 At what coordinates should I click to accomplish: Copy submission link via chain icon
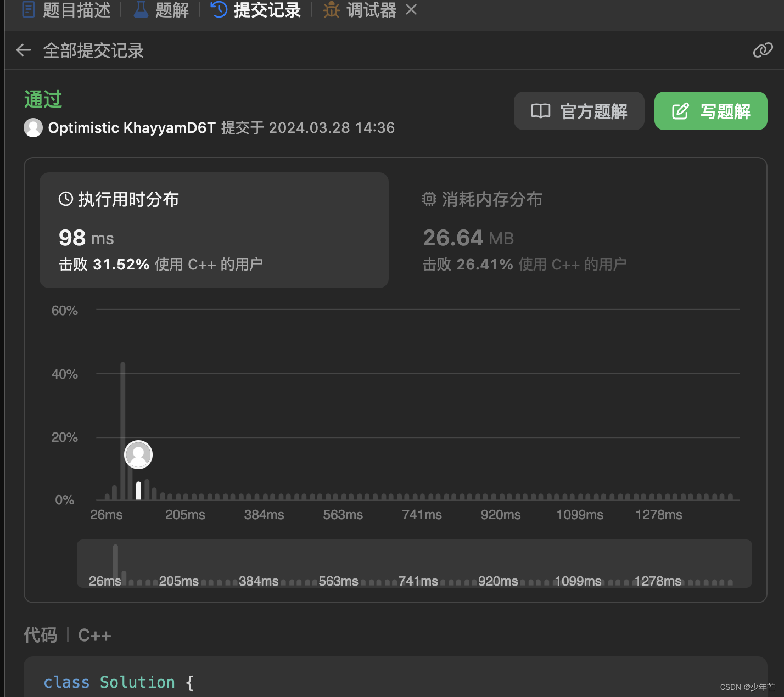763,50
